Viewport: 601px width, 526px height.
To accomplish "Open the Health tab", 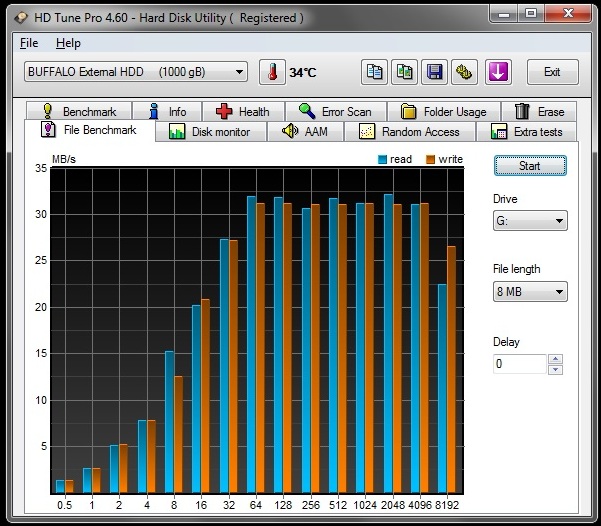I will click(x=243, y=112).
